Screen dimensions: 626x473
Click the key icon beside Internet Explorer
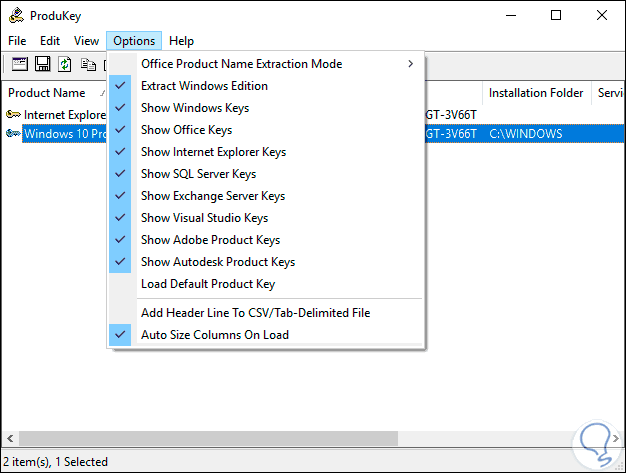point(13,115)
